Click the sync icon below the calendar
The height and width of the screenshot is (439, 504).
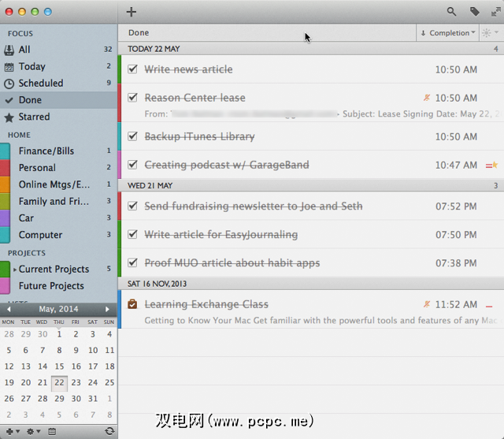click(x=109, y=431)
